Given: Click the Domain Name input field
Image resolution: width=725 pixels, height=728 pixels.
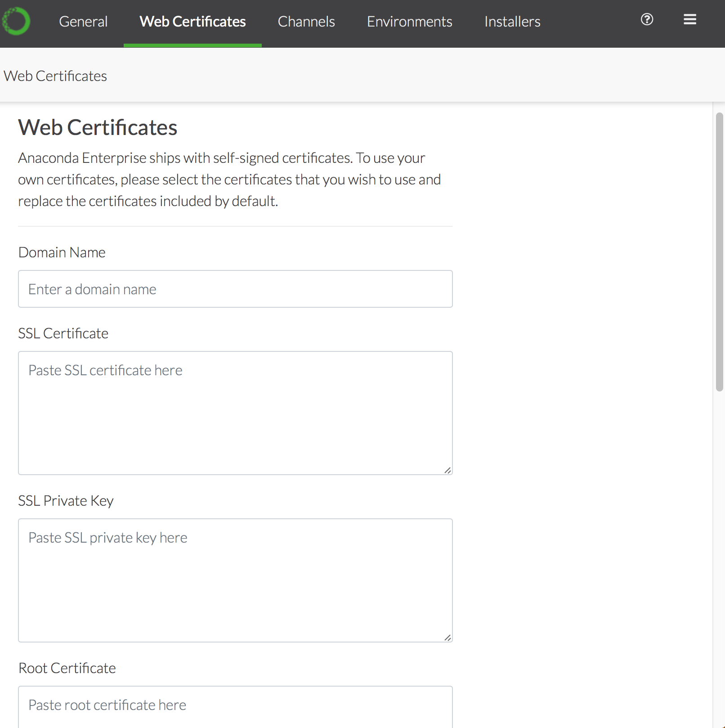Looking at the screenshot, I should click(x=235, y=289).
